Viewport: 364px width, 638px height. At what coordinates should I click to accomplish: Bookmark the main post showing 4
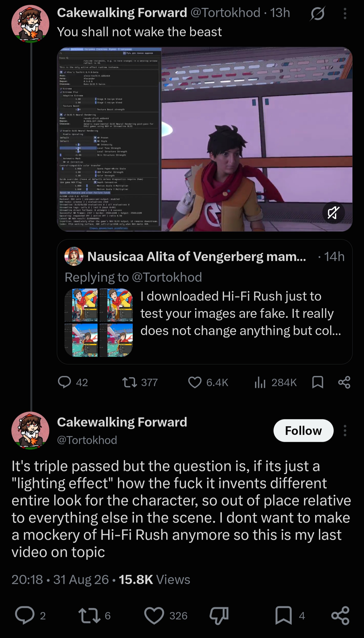tap(290, 616)
